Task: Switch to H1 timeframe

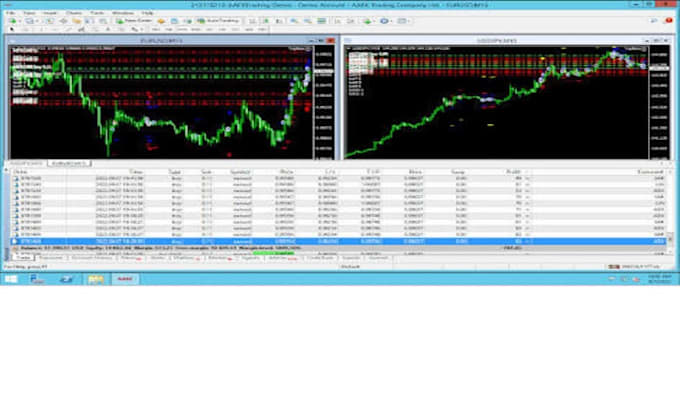Action: tap(209, 29)
